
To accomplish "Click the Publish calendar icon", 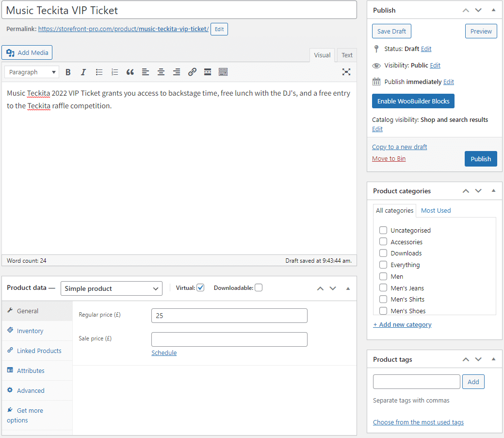I will [376, 82].
